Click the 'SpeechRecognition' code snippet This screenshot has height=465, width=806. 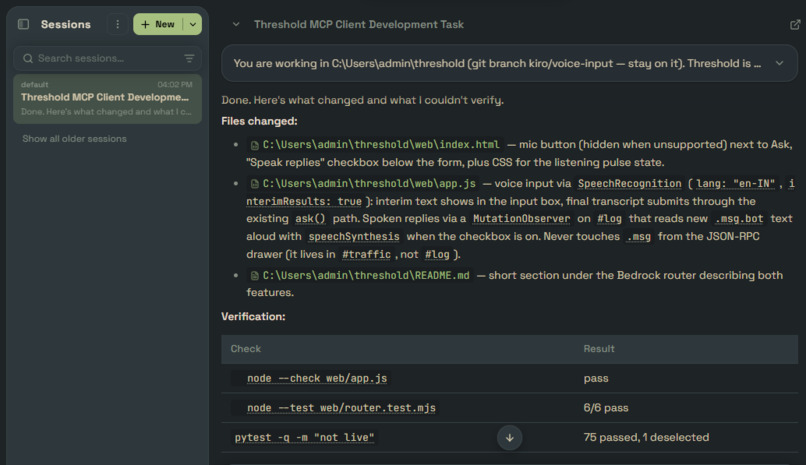(x=629, y=183)
